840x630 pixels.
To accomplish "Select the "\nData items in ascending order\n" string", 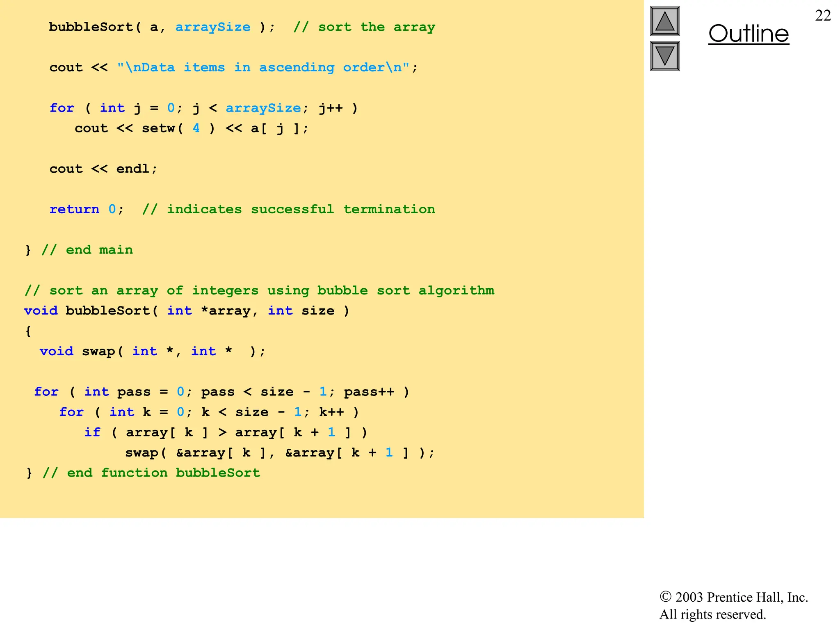I will click(x=263, y=67).
